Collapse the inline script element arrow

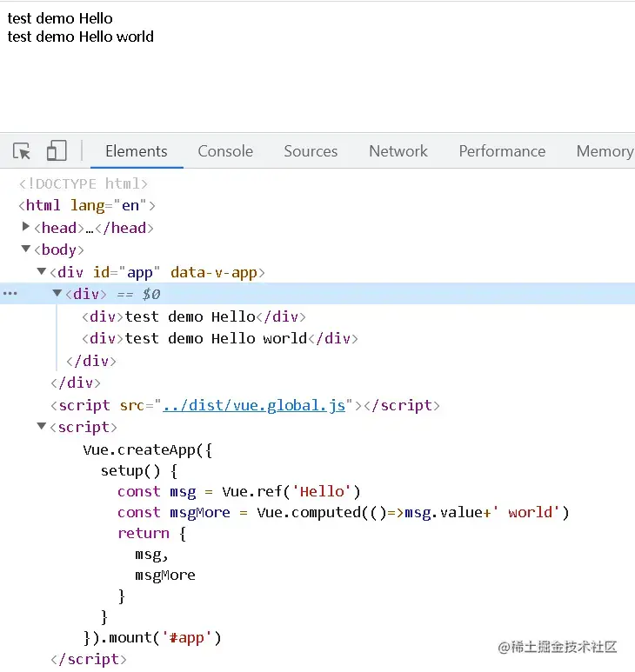[x=42, y=426]
